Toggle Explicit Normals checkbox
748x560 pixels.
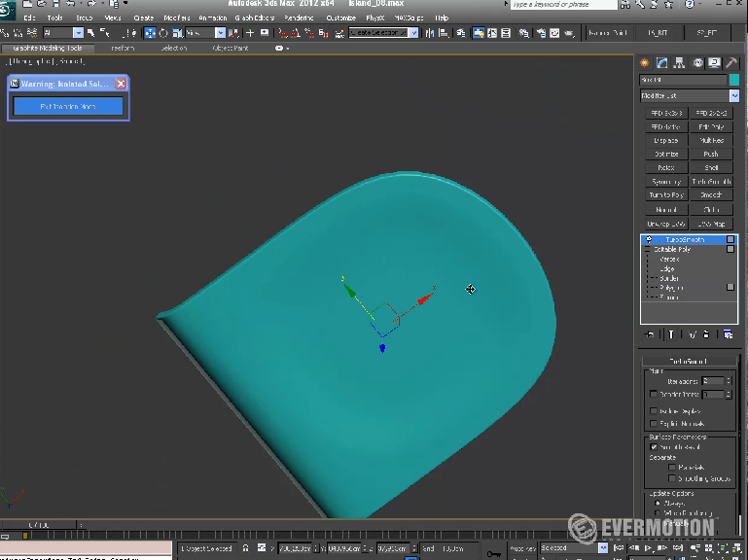[x=654, y=424]
